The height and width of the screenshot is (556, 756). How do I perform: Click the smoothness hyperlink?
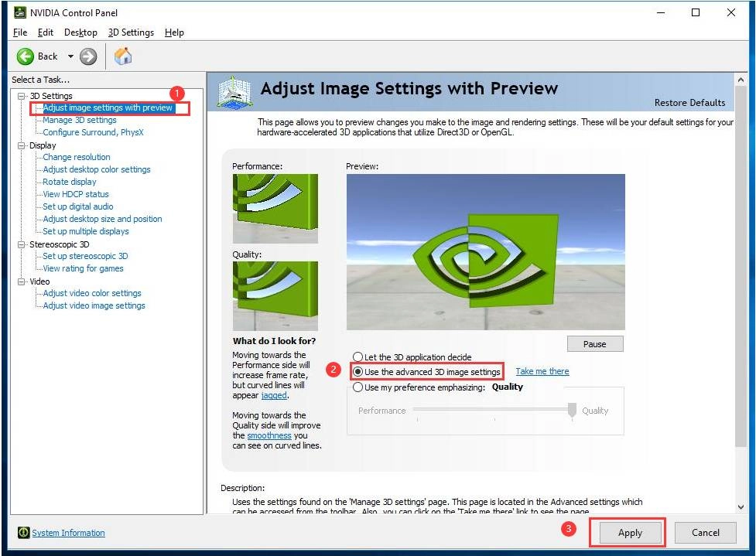coord(269,435)
